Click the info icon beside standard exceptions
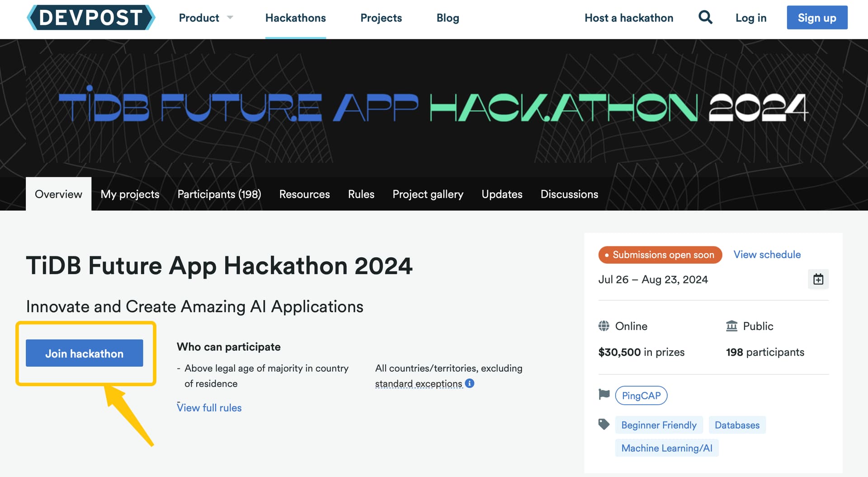This screenshot has height=477, width=868. click(x=470, y=383)
